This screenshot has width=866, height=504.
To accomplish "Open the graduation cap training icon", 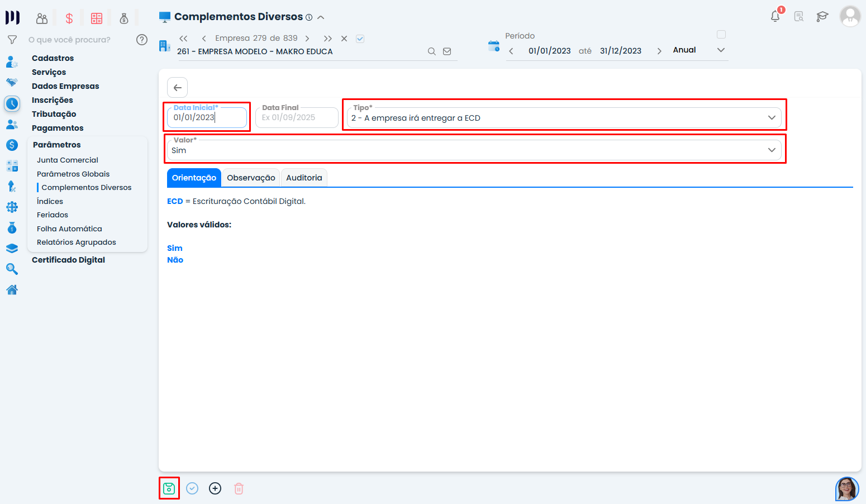I will 822,17.
